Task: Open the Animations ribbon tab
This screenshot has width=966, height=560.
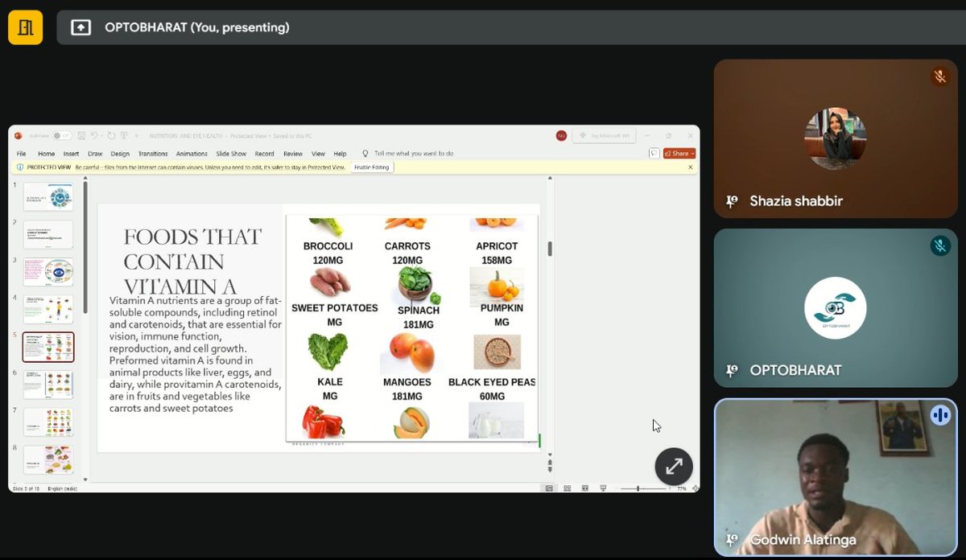Action: click(192, 154)
